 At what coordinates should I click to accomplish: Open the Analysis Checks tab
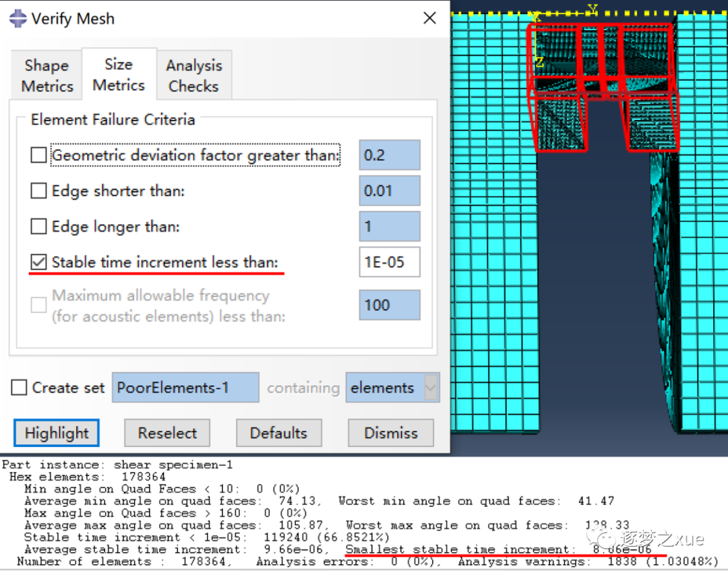(x=194, y=76)
